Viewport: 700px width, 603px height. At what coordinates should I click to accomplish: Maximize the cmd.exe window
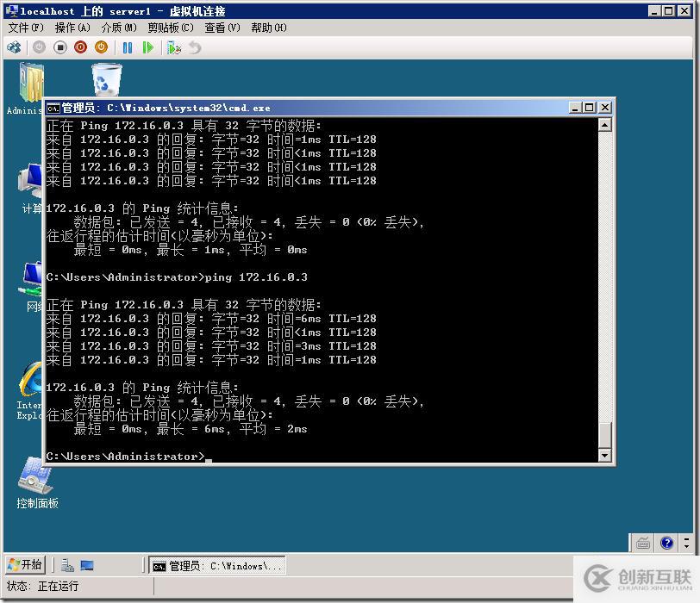pyautogui.click(x=590, y=108)
